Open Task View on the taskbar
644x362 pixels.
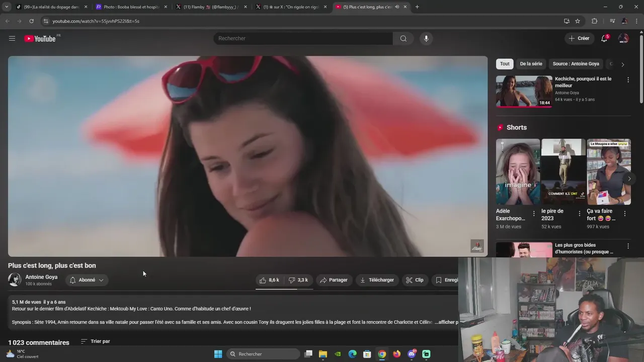click(308, 354)
